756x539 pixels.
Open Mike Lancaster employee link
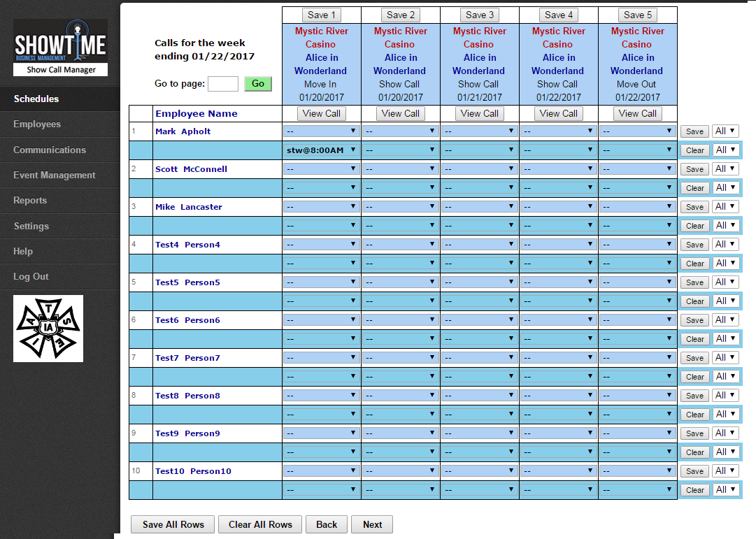(189, 207)
